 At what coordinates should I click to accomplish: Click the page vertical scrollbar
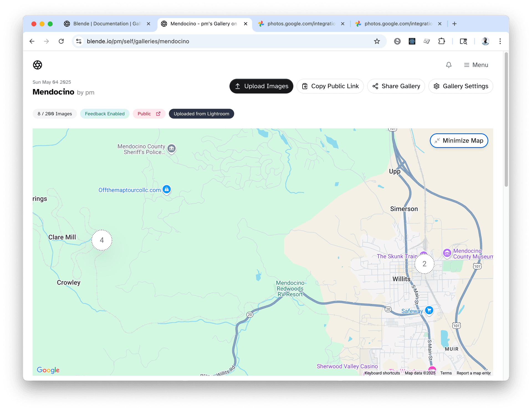[506, 119]
